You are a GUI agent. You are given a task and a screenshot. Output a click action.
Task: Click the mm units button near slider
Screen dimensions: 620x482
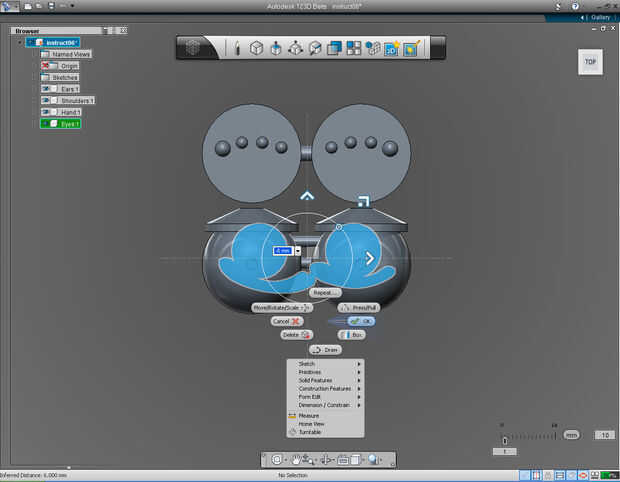tap(571, 435)
